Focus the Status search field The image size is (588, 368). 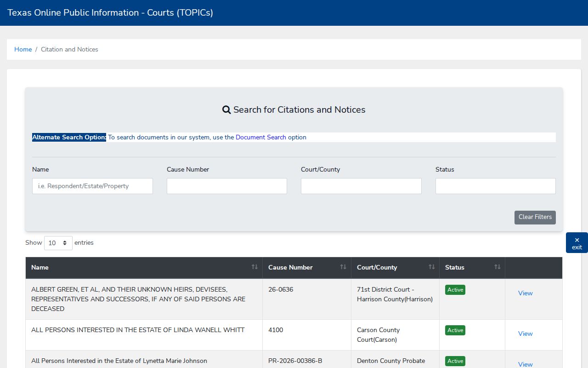point(496,186)
